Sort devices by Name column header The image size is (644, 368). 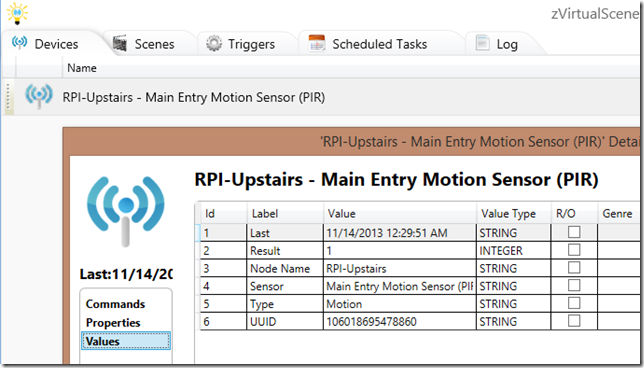(82, 68)
